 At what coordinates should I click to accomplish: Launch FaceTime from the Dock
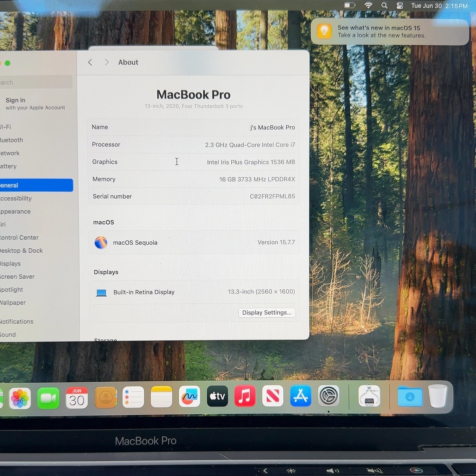48,398
